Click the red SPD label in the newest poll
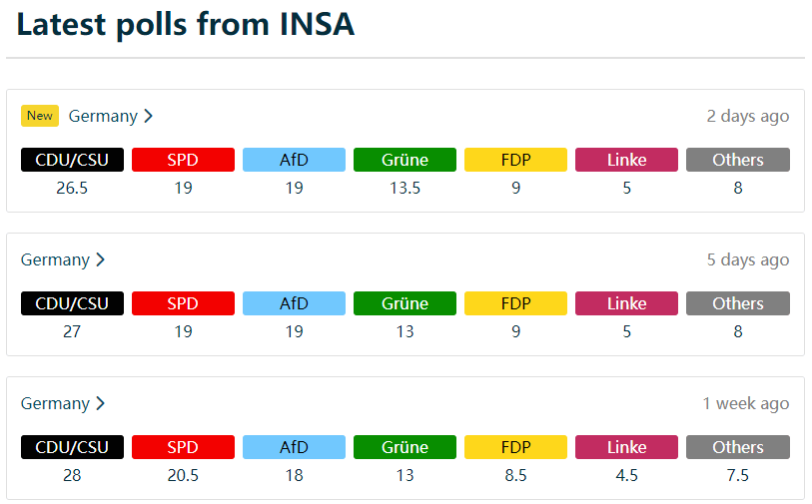Image resolution: width=812 pixels, height=504 pixels. click(183, 160)
